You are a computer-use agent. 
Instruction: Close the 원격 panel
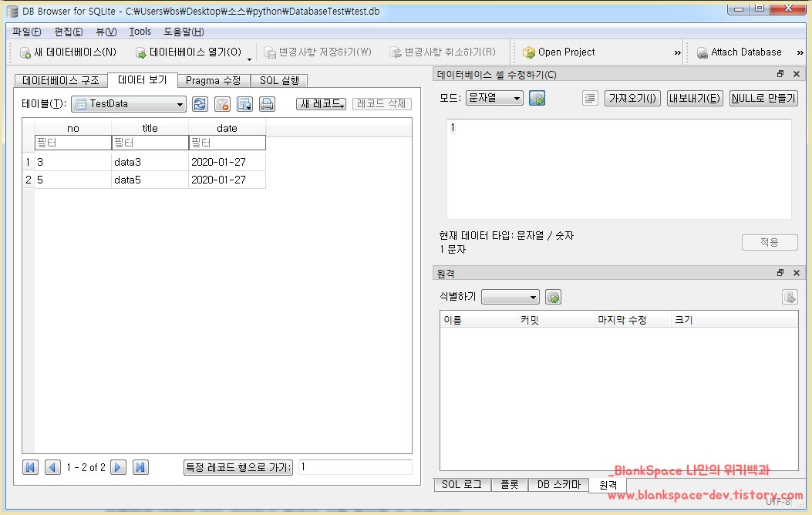797,273
